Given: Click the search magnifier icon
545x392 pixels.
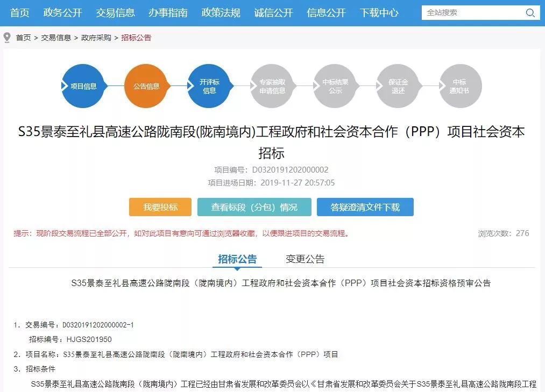Looking at the screenshot, I should pyautogui.click(x=529, y=12).
